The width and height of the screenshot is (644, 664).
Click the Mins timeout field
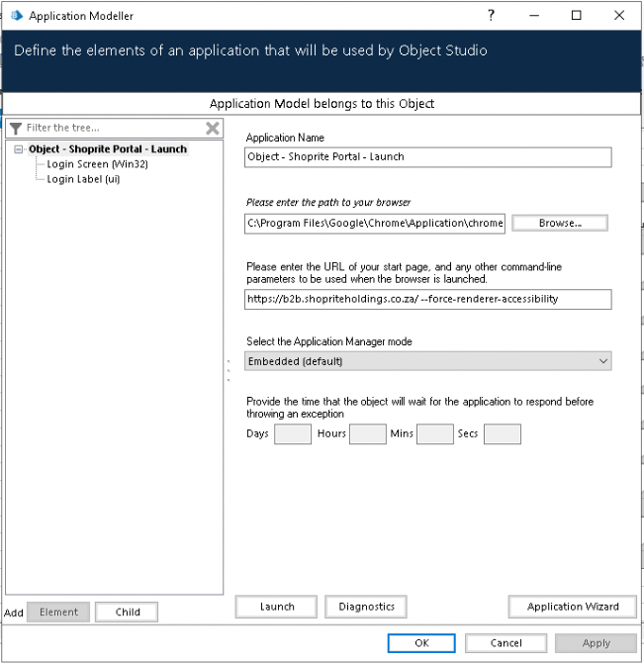point(435,434)
